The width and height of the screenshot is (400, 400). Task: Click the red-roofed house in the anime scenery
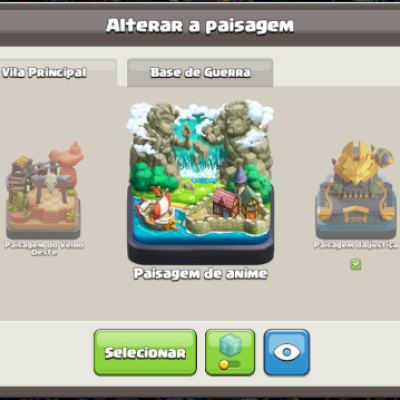tap(226, 203)
